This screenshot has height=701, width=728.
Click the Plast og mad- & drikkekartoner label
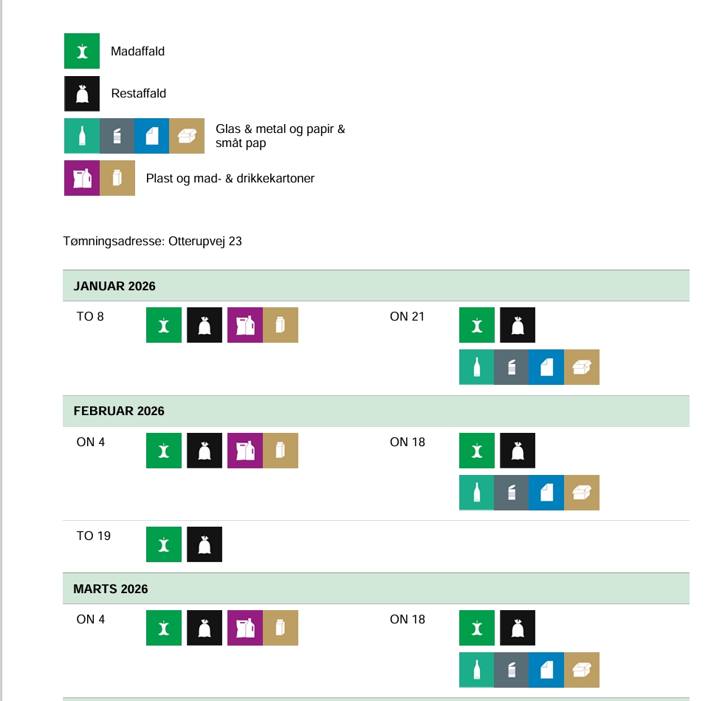click(230, 178)
